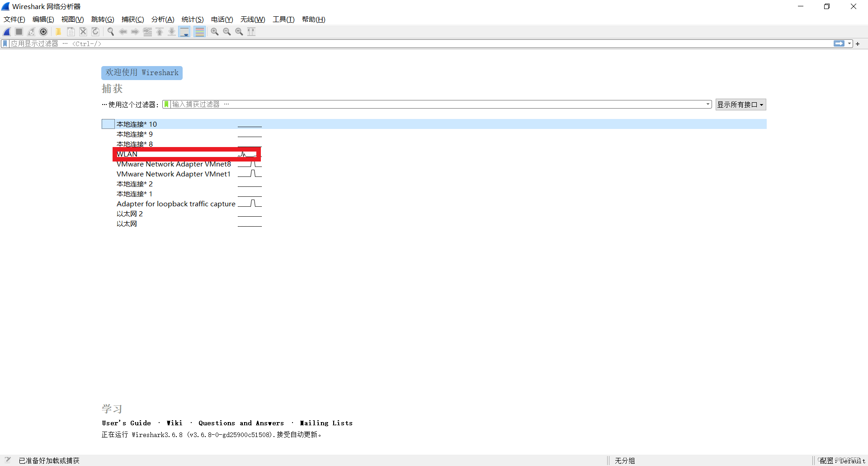868x466 pixels.
Task: Click the zoom in text icon
Action: [215, 32]
